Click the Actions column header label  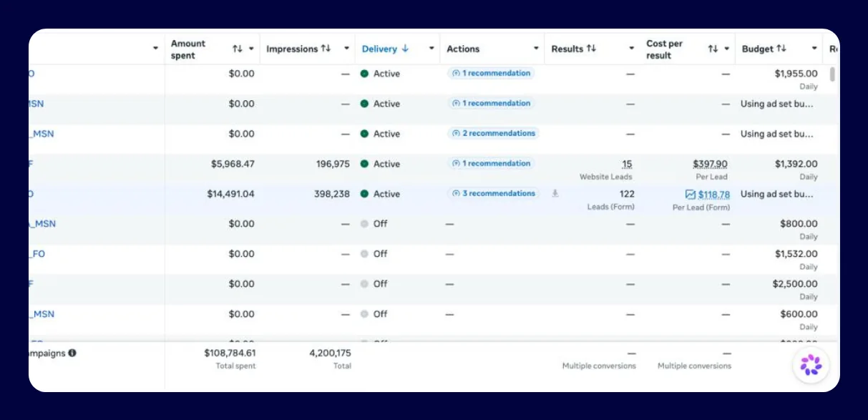coord(463,49)
